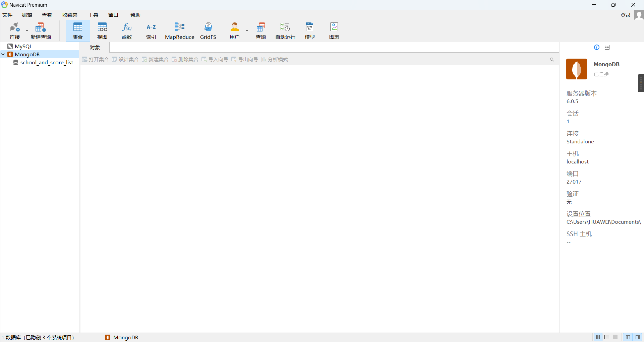
Task: Open the 工具 menu
Action: pos(93,15)
